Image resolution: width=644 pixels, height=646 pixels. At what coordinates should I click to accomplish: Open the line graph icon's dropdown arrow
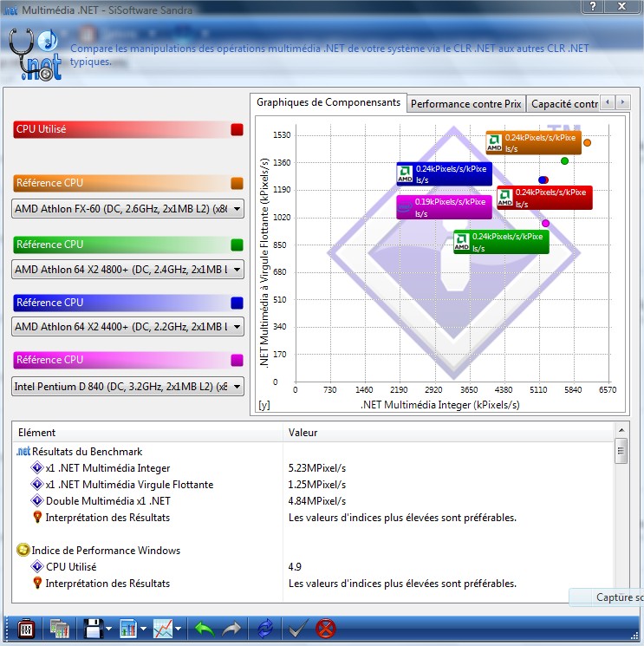179,629
